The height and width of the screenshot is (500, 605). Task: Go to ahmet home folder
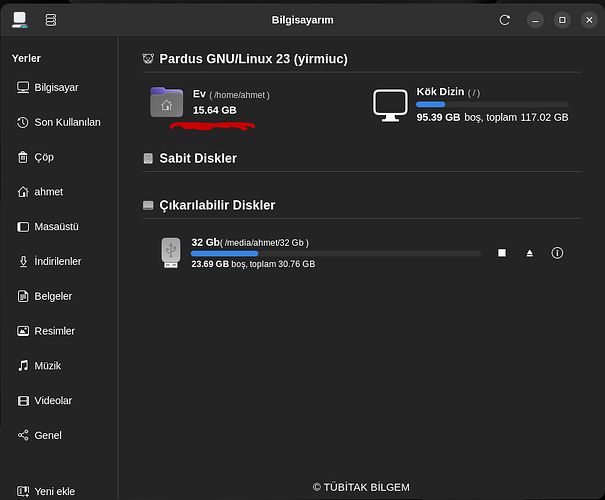59,192
